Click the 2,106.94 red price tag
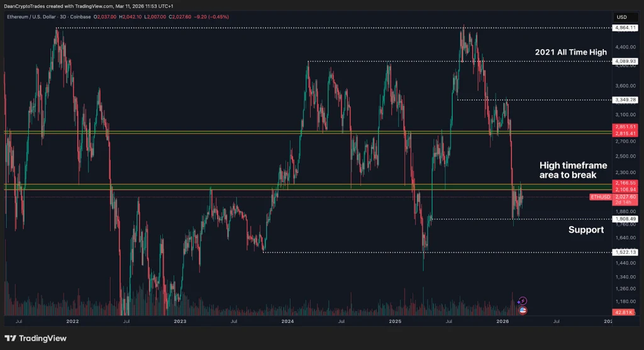The height and width of the screenshot is (350, 644). [625, 190]
